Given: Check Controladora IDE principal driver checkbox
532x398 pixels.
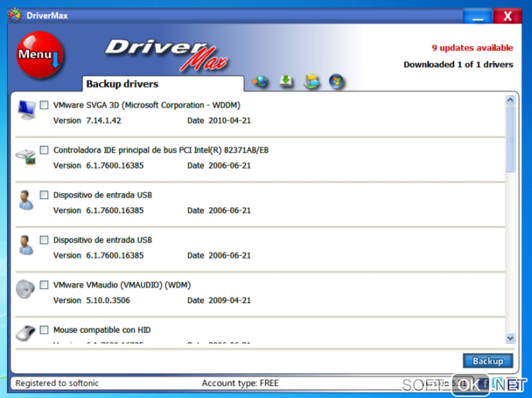Looking at the screenshot, I should (44, 150).
